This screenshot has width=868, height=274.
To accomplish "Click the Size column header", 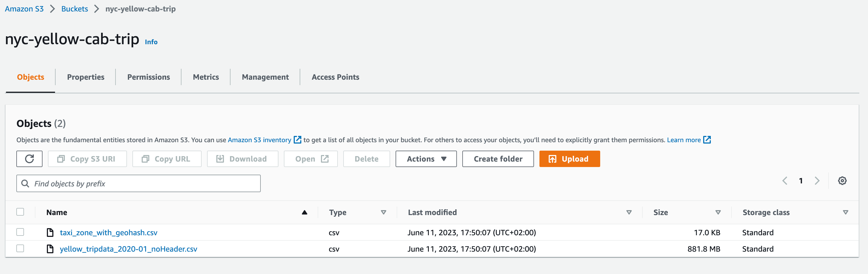I will (660, 212).
